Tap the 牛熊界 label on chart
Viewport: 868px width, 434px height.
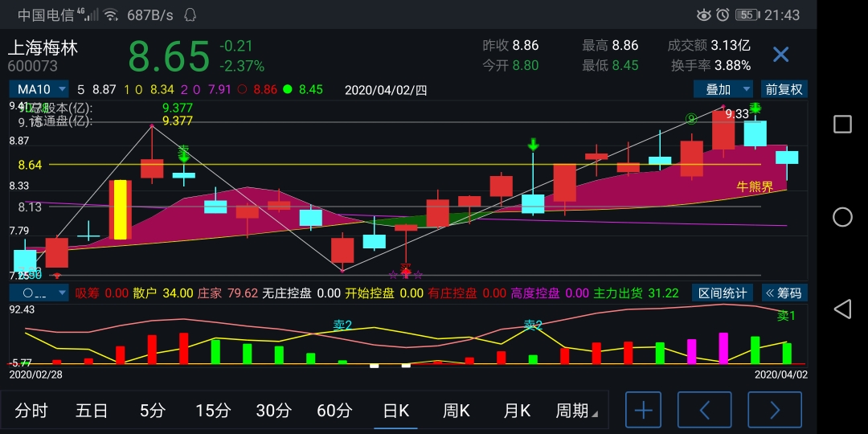pyautogui.click(x=755, y=186)
